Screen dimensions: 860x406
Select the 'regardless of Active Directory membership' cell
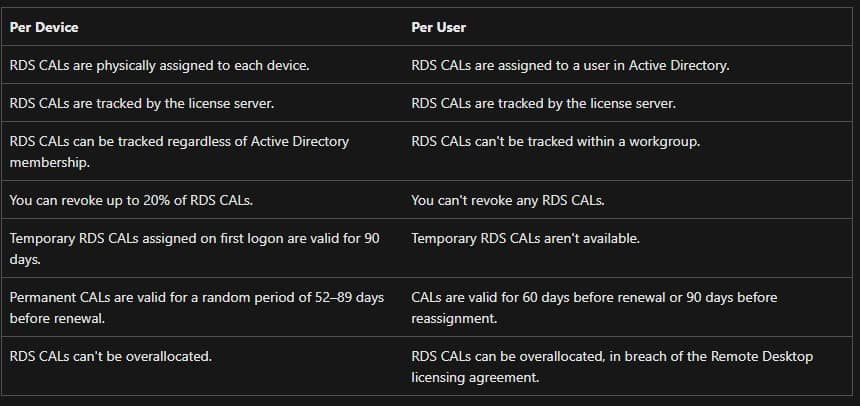(179, 151)
